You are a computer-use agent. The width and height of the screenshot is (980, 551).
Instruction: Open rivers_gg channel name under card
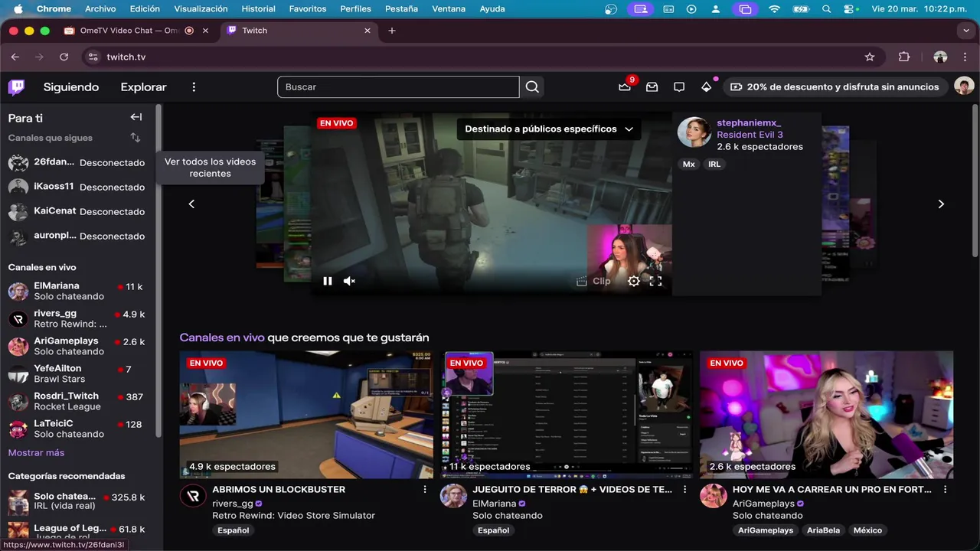[x=233, y=504]
